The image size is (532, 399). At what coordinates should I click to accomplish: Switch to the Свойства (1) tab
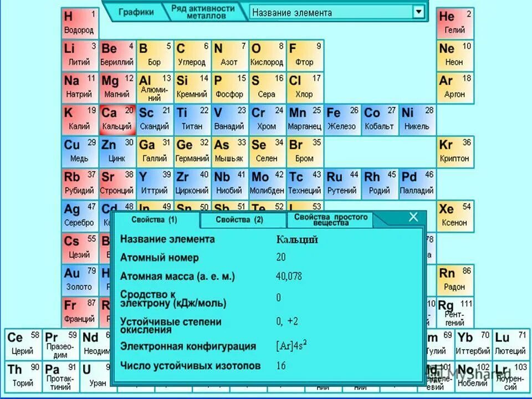pyautogui.click(x=155, y=220)
